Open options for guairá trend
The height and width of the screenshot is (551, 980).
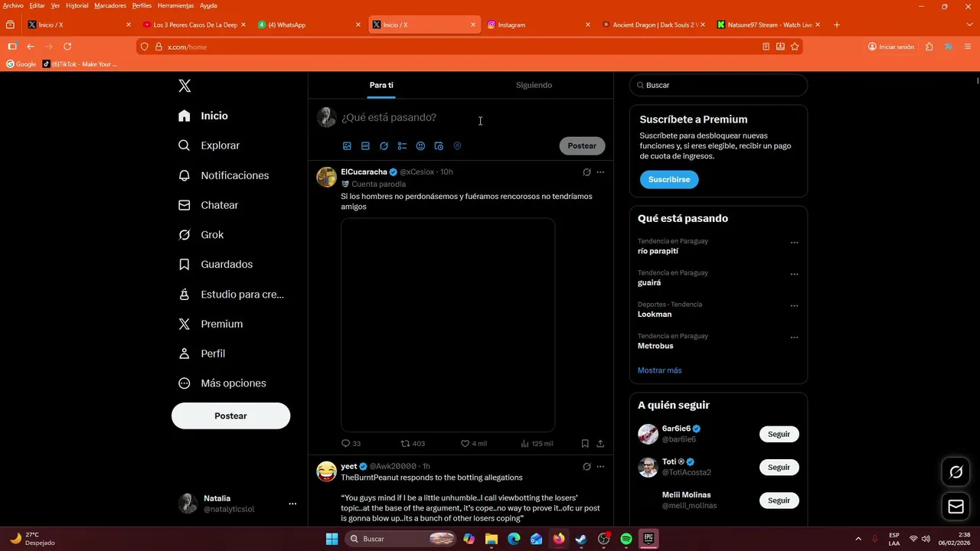click(794, 274)
